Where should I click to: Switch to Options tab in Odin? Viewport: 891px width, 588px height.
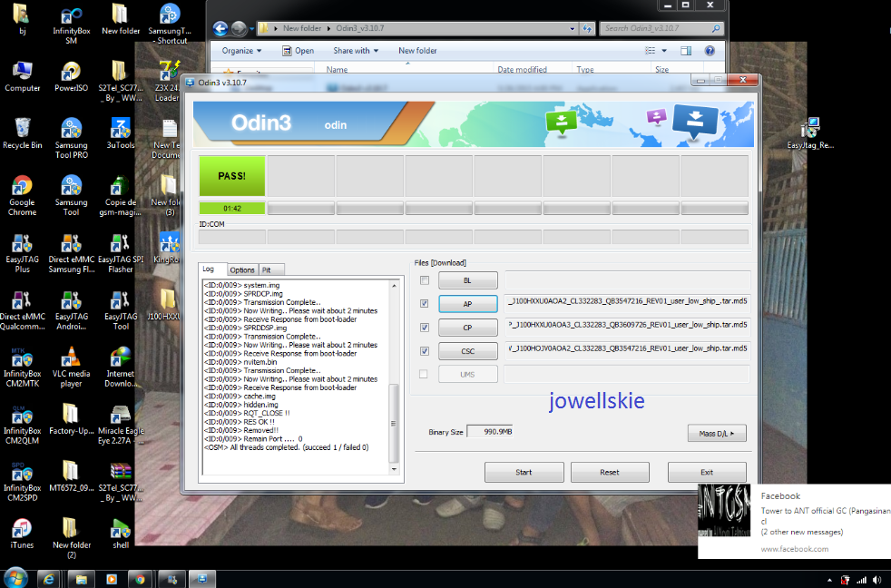[242, 269]
